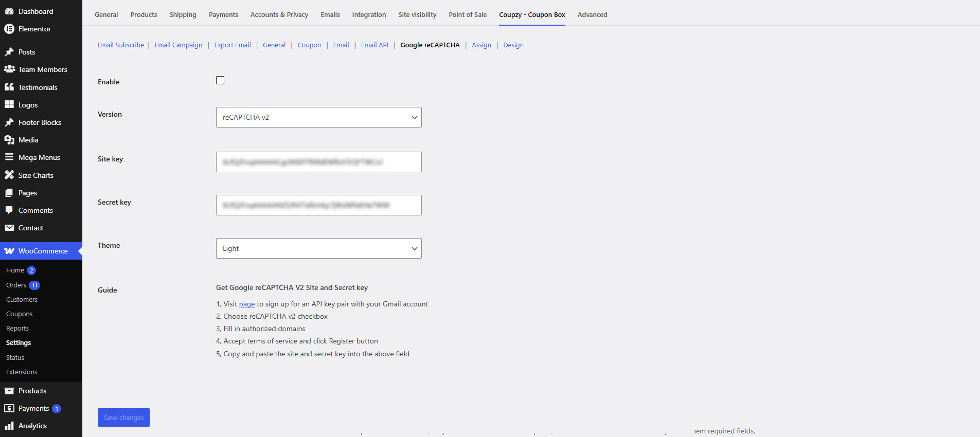Open the General subsection link
The width and height of the screenshot is (980, 437).
pyautogui.click(x=274, y=45)
